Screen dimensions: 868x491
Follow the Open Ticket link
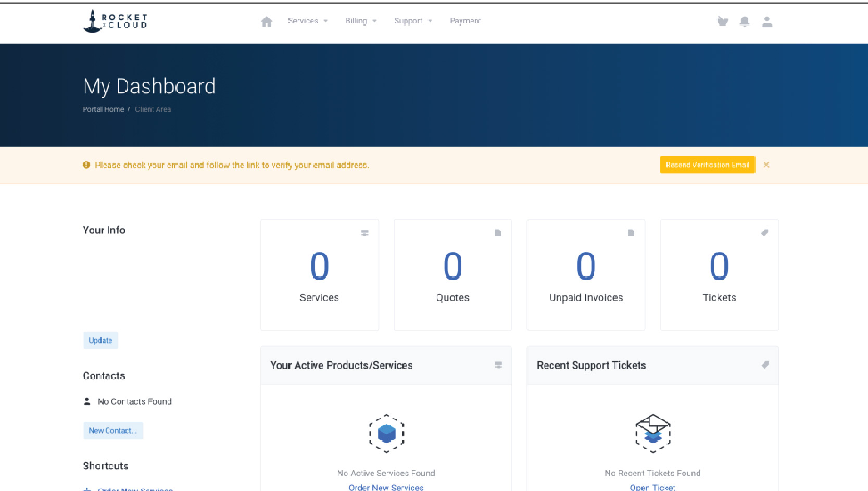pyautogui.click(x=652, y=487)
